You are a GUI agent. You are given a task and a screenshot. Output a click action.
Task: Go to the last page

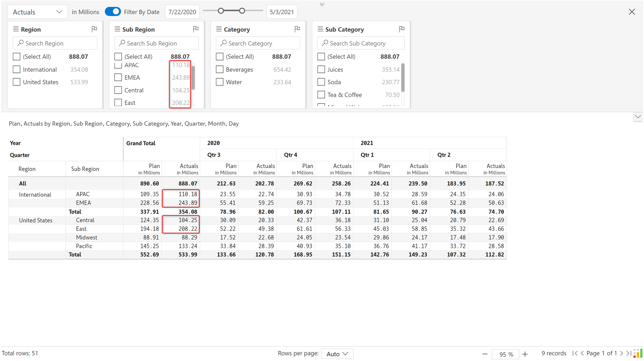point(629,353)
